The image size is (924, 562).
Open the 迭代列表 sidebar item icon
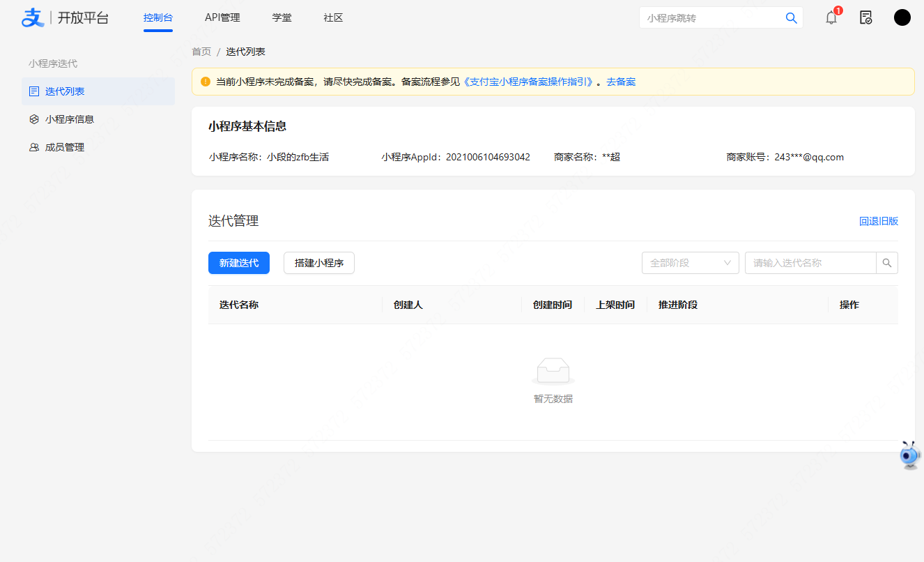(33, 91)
